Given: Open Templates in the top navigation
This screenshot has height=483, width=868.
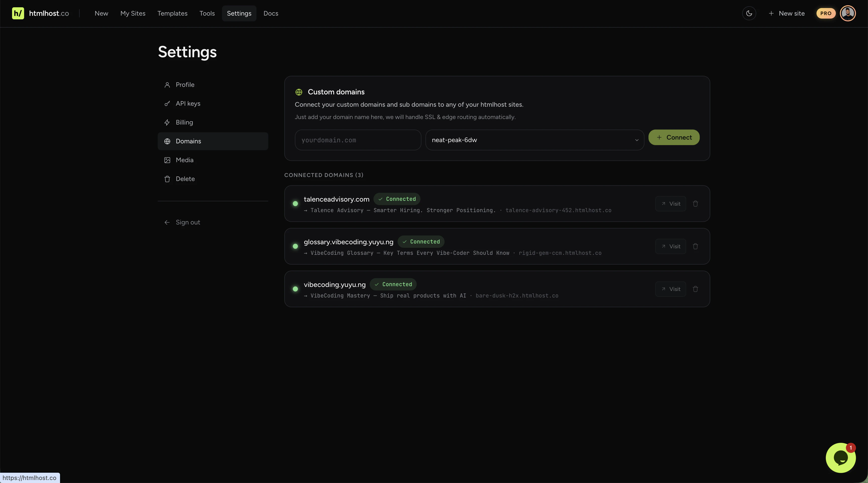Looking at the screenshot, I should click(172, 14).
